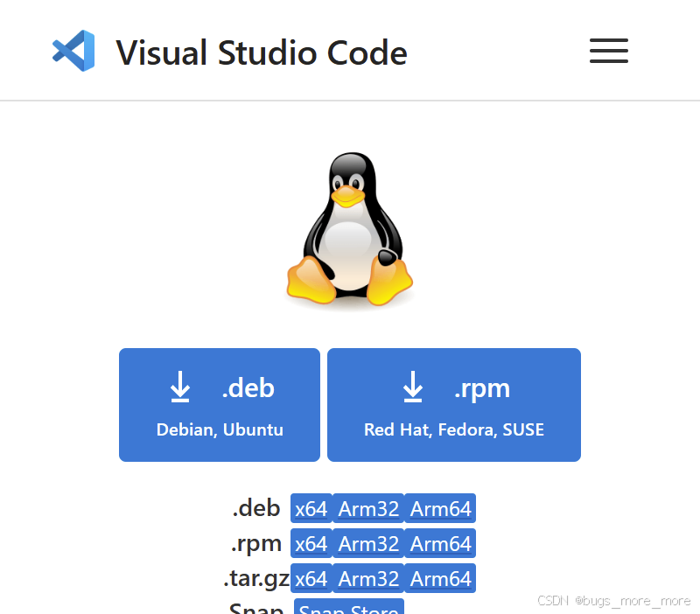
Task: Click the Tux penguin Linux image
Action: coord(349,230)
